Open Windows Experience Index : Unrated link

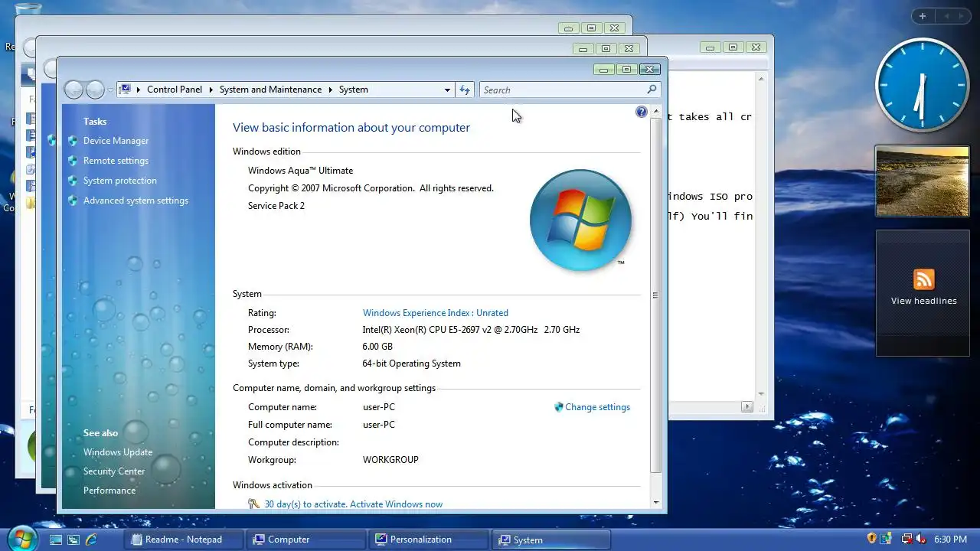pyautogui.click(x=435, y=313)
